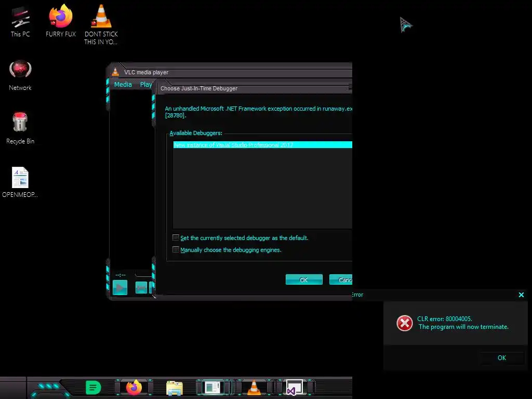
Task: Open the DONT STICK THIS IN YO... VLC file
Action: [x=101, y=25]
